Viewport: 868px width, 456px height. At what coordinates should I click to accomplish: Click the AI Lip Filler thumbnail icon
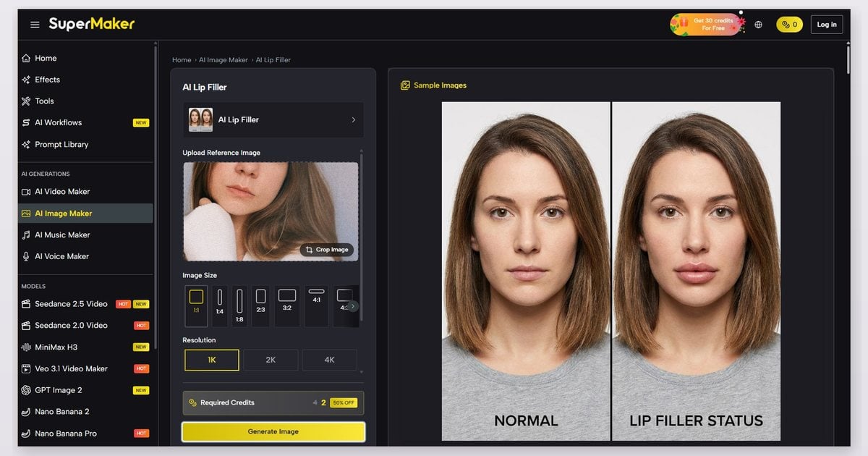tap(200, 119)
